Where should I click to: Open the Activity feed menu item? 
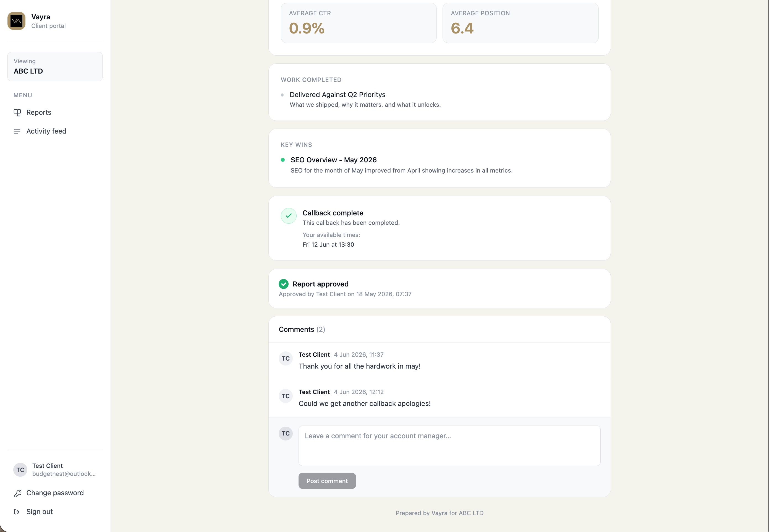coord(55,131)
